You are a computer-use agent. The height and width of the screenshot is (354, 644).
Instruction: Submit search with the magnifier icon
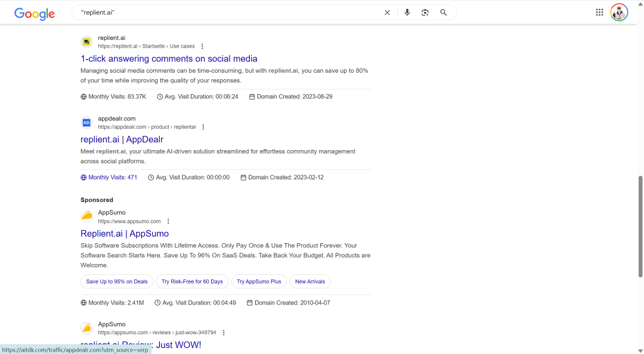(x=443, y=13)
